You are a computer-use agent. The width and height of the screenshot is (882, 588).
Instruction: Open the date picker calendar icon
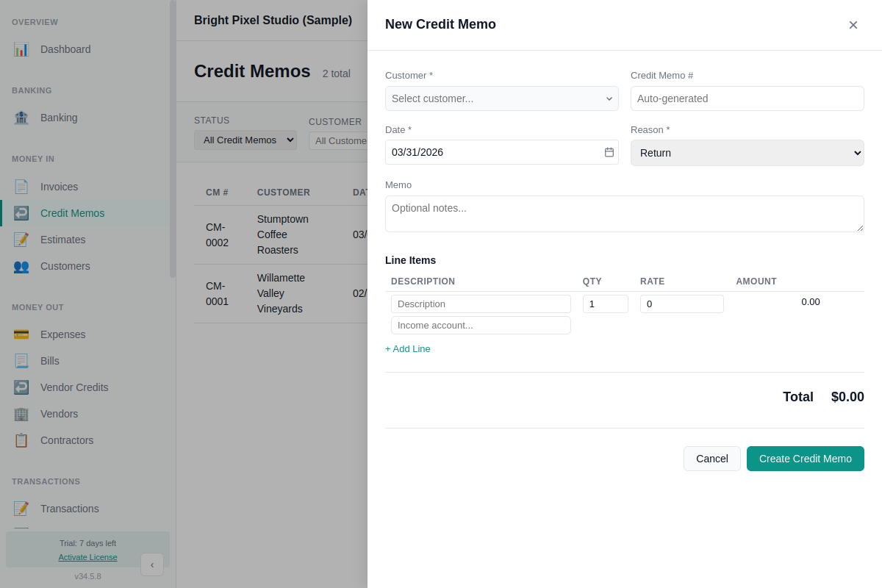(609, 152)
